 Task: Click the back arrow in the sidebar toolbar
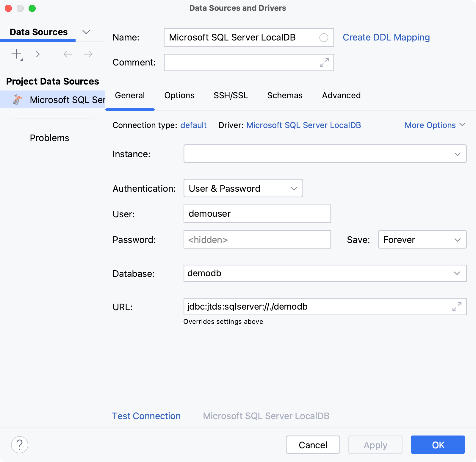click(x=68, y=54)
